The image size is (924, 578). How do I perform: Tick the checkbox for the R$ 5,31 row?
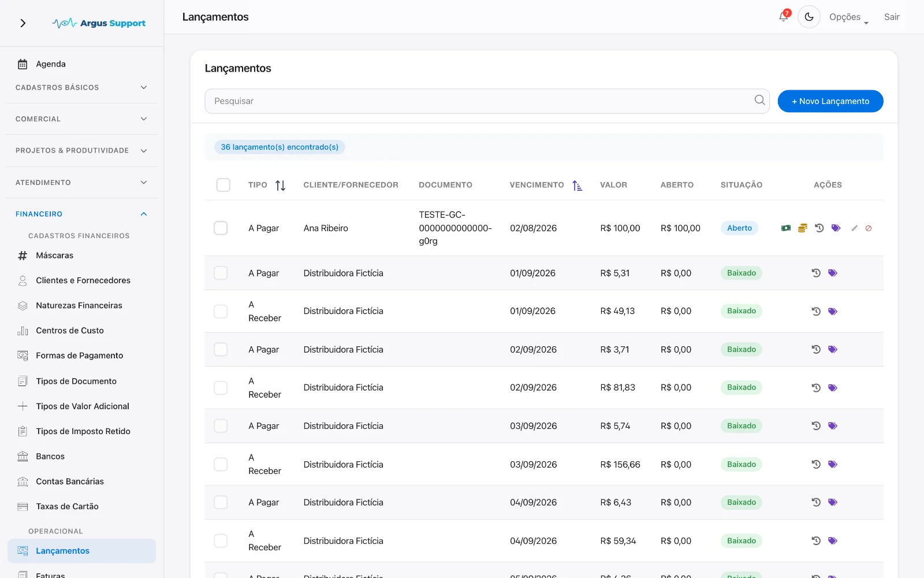221,273
